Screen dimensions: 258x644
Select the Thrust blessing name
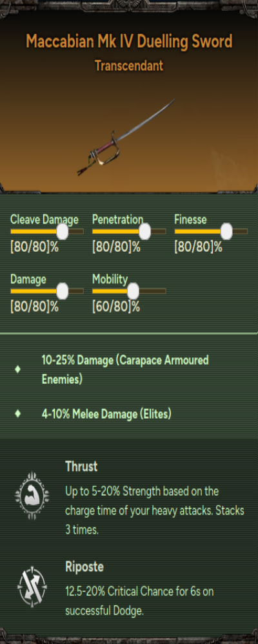pyautogui.click(x=81, y=466)
